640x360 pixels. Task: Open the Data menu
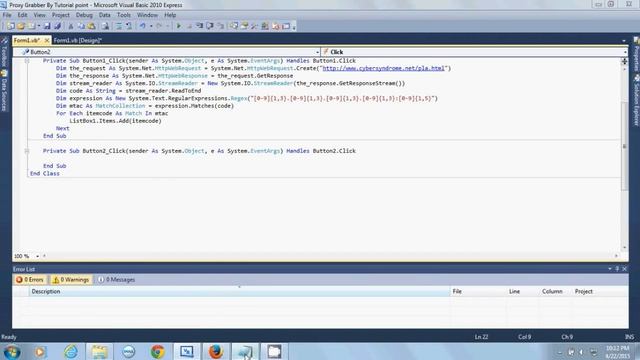coord(104,15)
